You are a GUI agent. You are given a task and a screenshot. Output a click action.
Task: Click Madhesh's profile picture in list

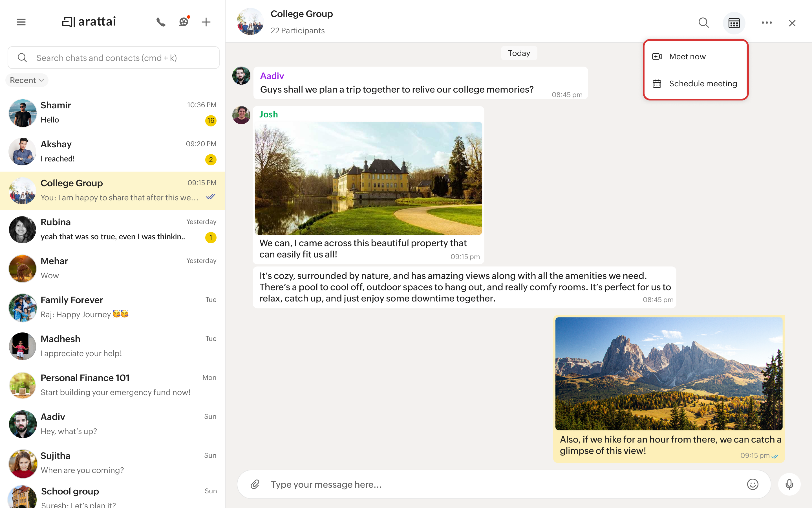pyautogui.click(x=23, y=347)
